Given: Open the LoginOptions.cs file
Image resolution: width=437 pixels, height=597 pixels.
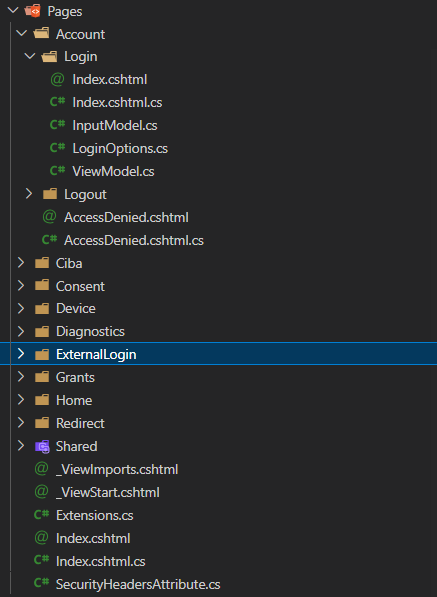Looking at the screenshot, I should (120, 148).
